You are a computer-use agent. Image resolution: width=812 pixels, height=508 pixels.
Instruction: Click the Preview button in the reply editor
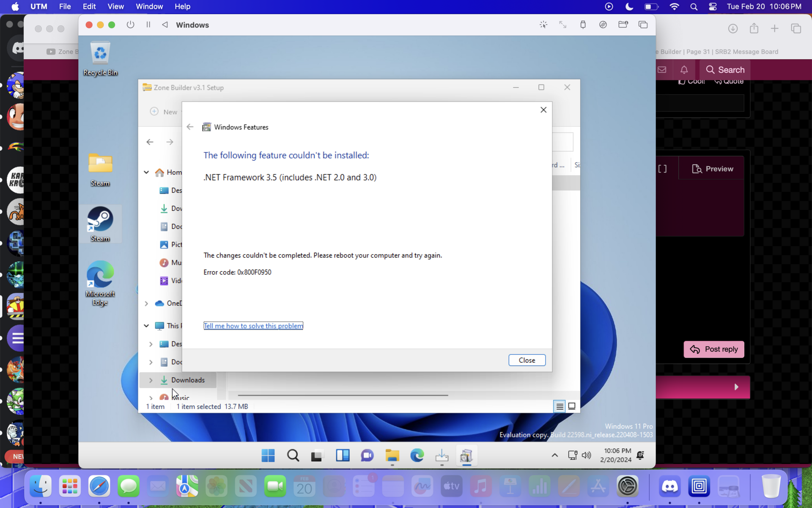[x=713, y=169]
